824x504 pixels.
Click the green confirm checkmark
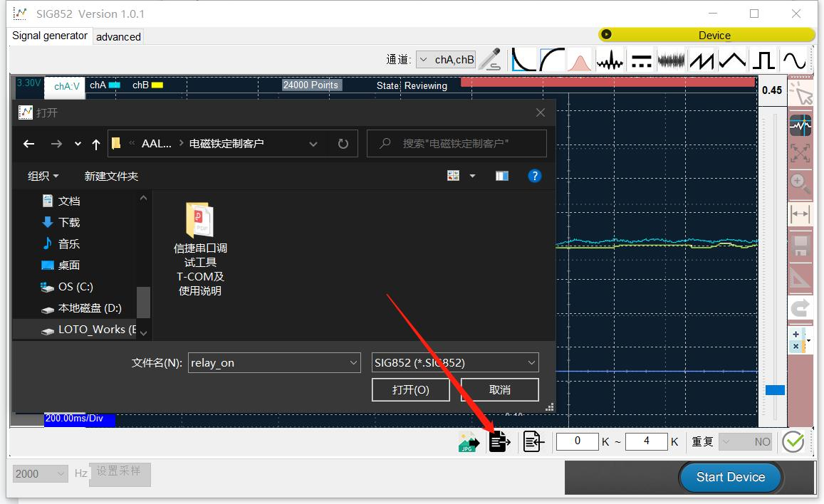[793, 441]
